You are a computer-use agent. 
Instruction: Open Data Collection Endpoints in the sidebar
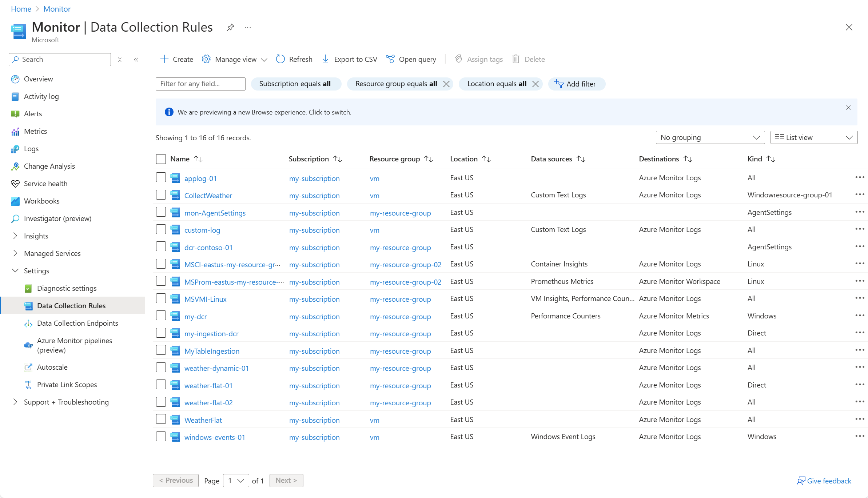(77, 323)
